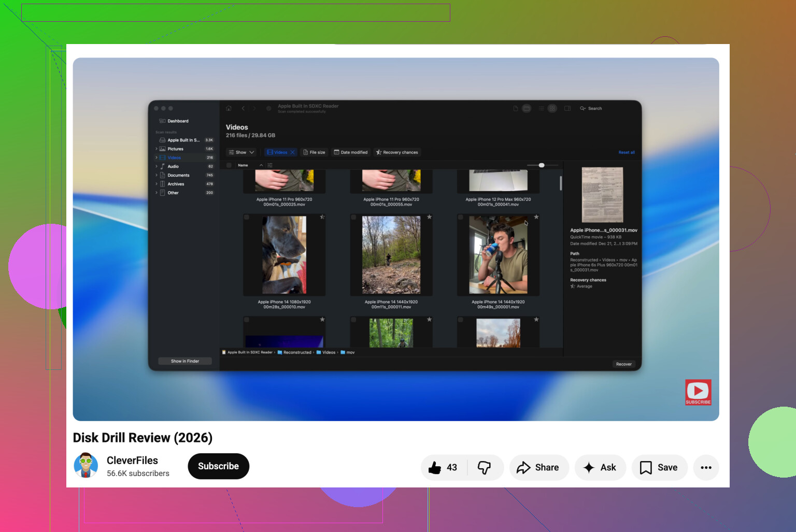Click Apple Built In SDXC Reader breadcrumb
796x532 pixels.
pos(247,352)
